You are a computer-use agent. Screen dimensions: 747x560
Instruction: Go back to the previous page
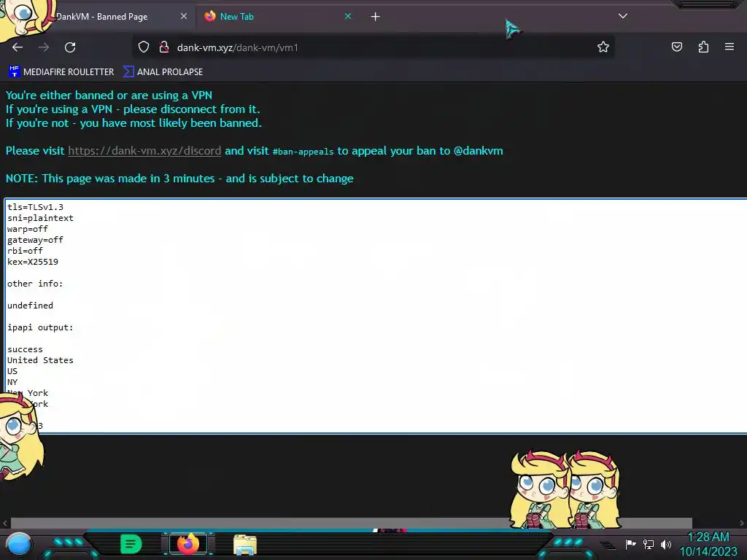point(18,47)
